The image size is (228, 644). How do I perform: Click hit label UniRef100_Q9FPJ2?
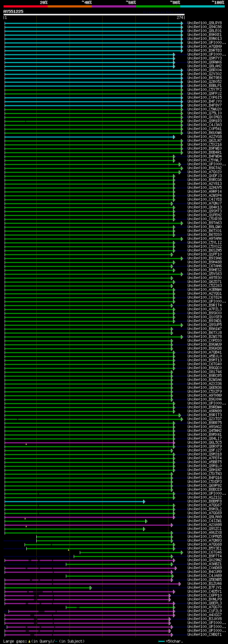click(x=204, y=93)
